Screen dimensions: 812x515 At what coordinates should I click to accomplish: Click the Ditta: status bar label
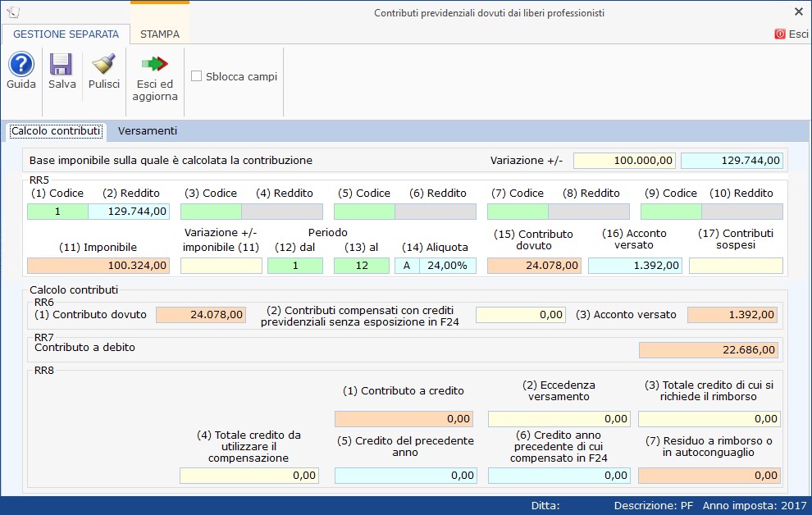click(x=545, y=506)
